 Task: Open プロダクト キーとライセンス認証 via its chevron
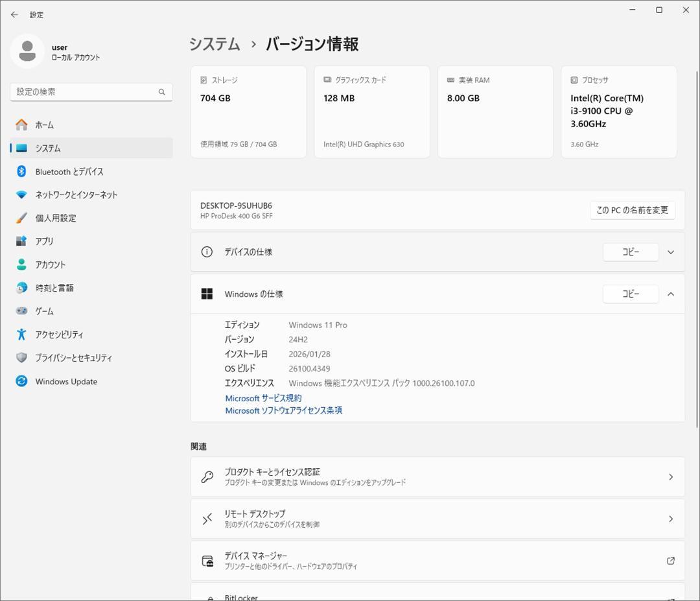(x=671, y=477)
